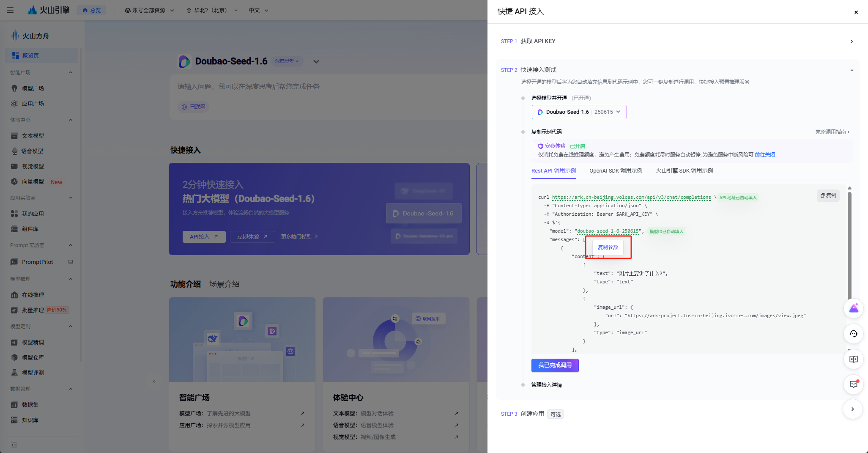The image size is (868, 453).
Task: Open 更多热门模型 link
Action: 299,236
